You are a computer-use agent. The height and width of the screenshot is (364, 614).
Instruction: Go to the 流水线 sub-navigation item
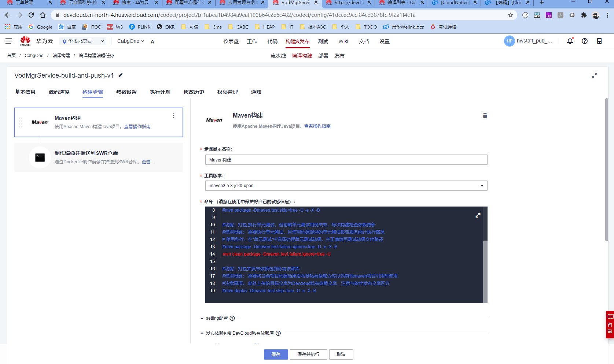tap(278, 56)
